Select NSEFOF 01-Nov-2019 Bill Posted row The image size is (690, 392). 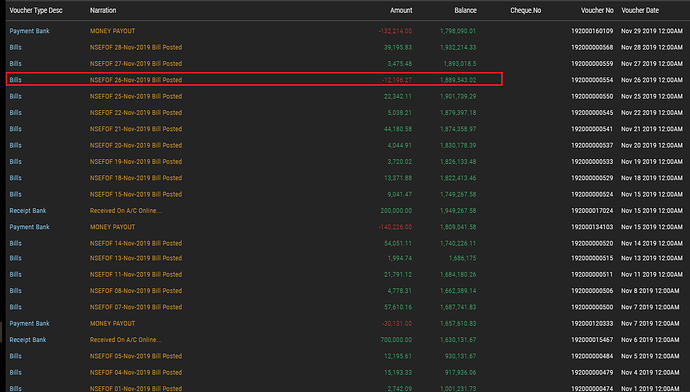[345, 388]
